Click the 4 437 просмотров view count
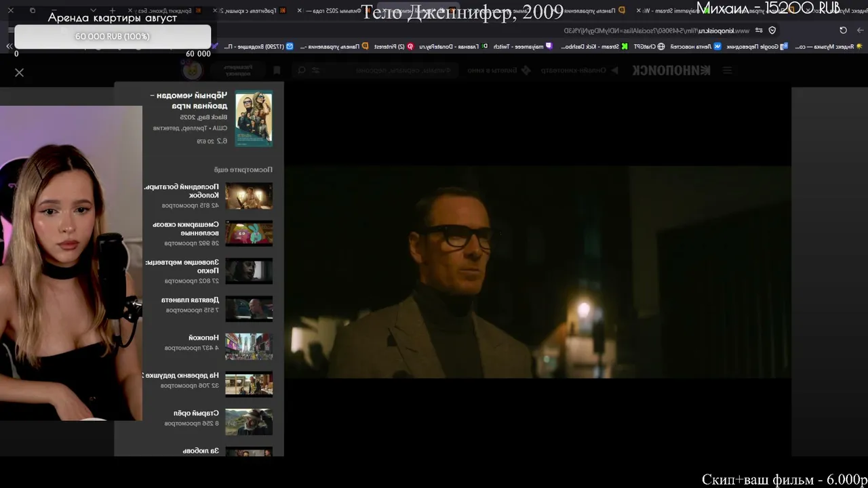Image resolution: width=868 pixels, height=488 pixels. [x=192, y=348]
